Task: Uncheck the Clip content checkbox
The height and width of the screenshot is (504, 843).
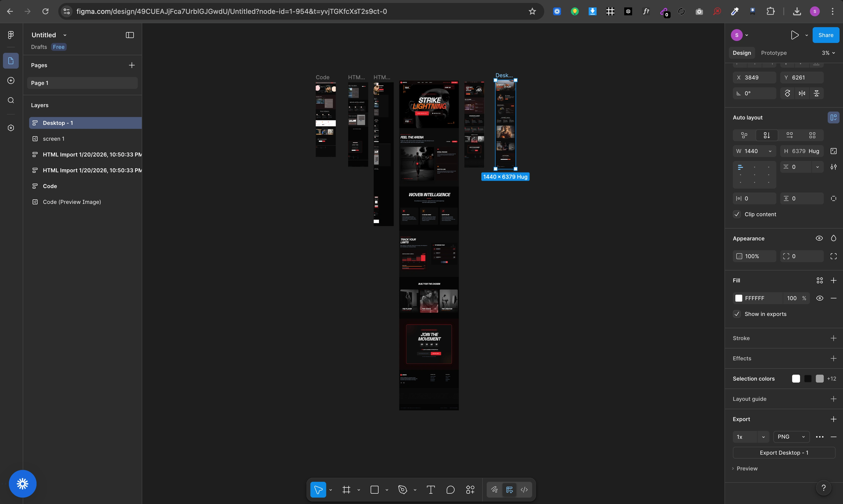Action: [737, 214]
